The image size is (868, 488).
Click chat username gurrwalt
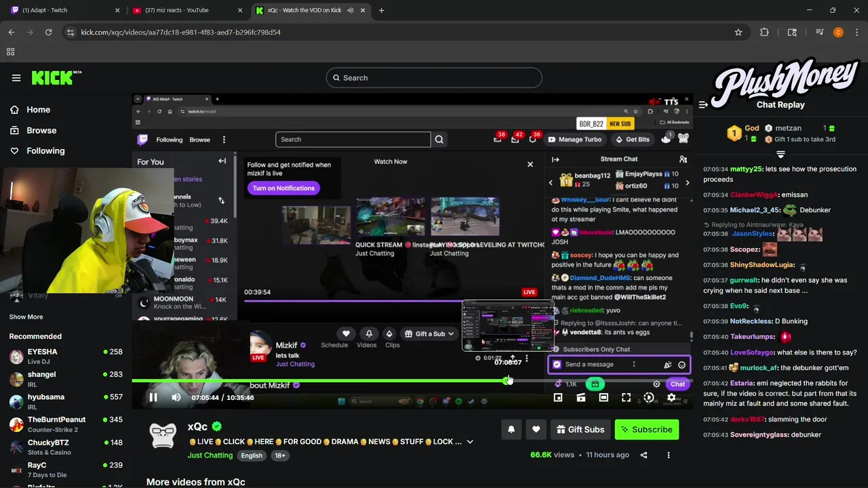coord(744,281)
